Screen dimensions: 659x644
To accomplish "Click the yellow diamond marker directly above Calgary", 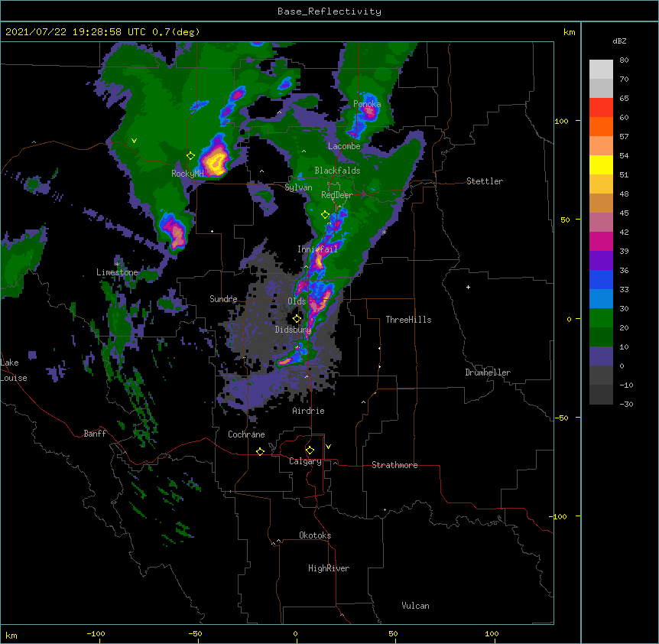I will 310,450.
